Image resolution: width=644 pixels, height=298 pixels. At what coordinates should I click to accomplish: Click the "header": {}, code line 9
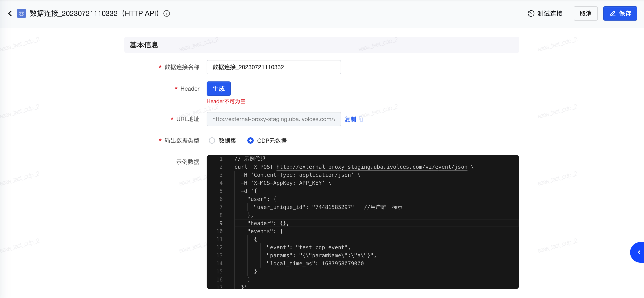[x=268, y=223]
